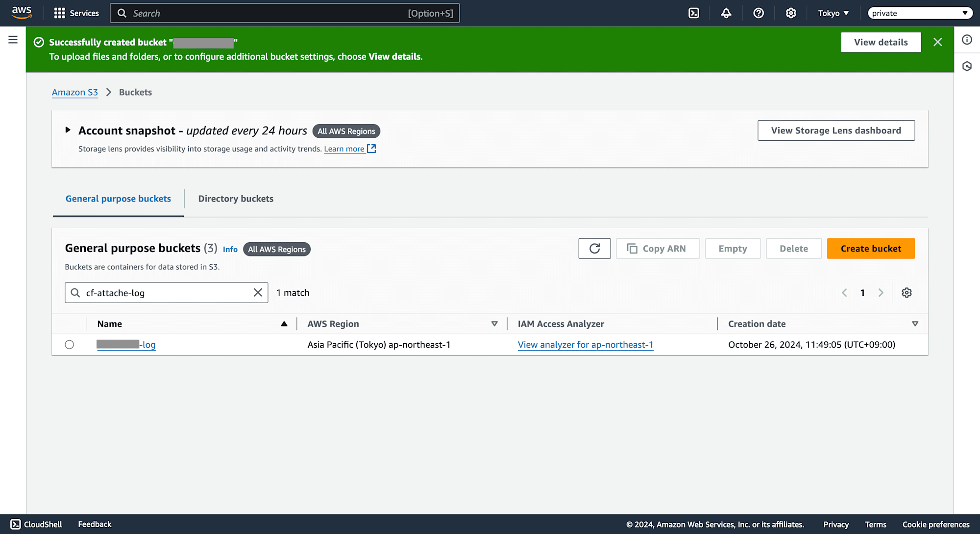Open Cookie preferences in footer
This screenshot has width=980, height=534.
pos(936,524)
